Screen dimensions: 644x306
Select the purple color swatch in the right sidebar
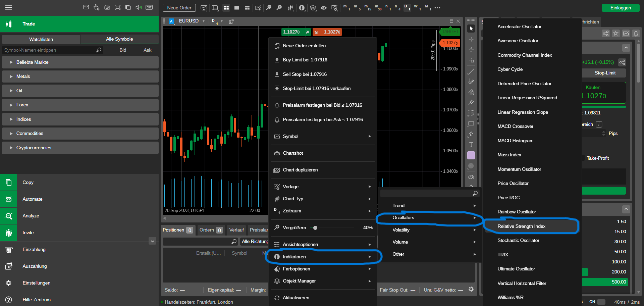tap(471, 155)
